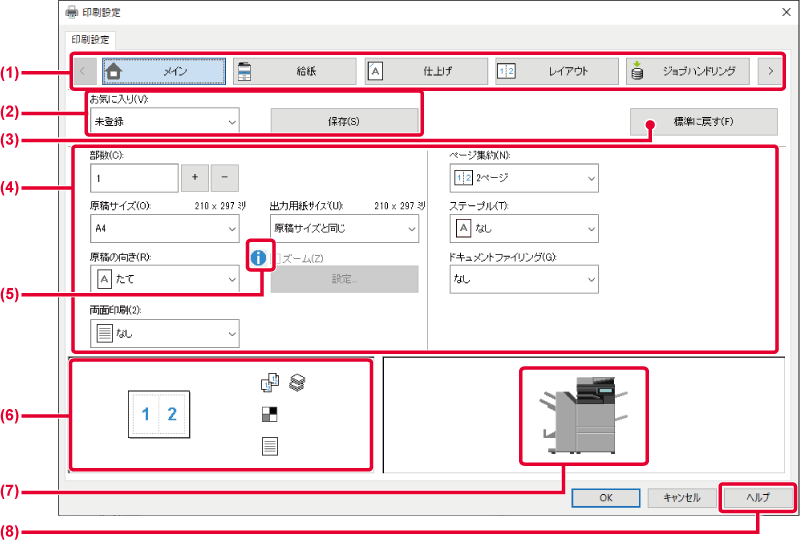Click the document page icon in preview
Viewport: 800px width, 541px height.
(269, 446)
